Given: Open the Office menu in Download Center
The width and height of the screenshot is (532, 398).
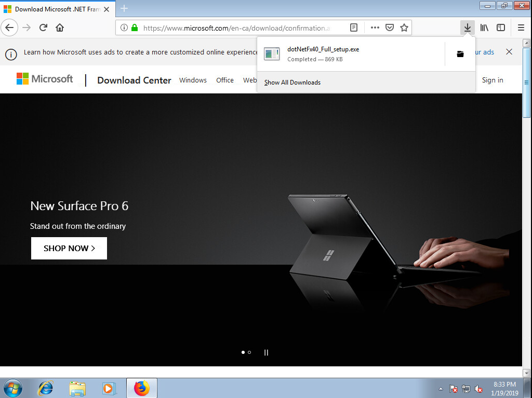Looking at the screenshot, I should click(225, 80).
